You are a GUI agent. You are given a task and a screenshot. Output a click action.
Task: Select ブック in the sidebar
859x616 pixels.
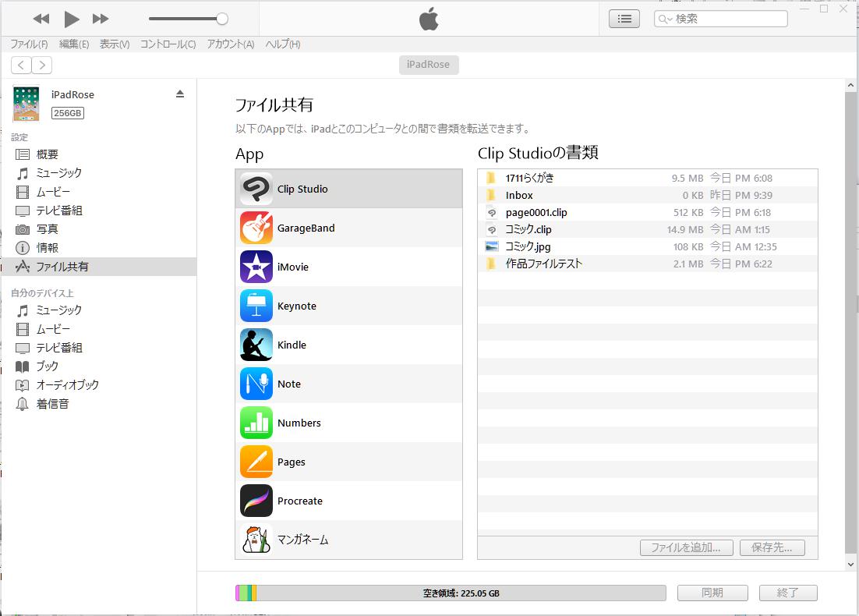coord(99,366)
